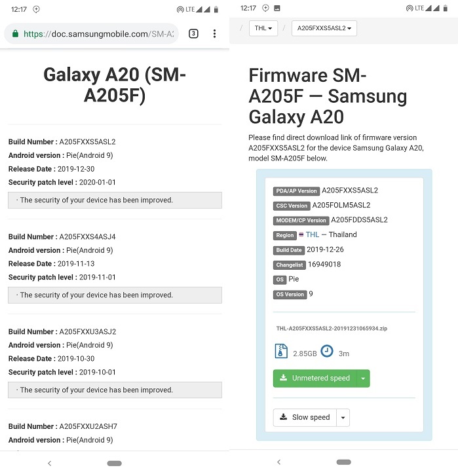Tap the zip file icon beside 2.85GB
The image size is (458, 476).
281,351
